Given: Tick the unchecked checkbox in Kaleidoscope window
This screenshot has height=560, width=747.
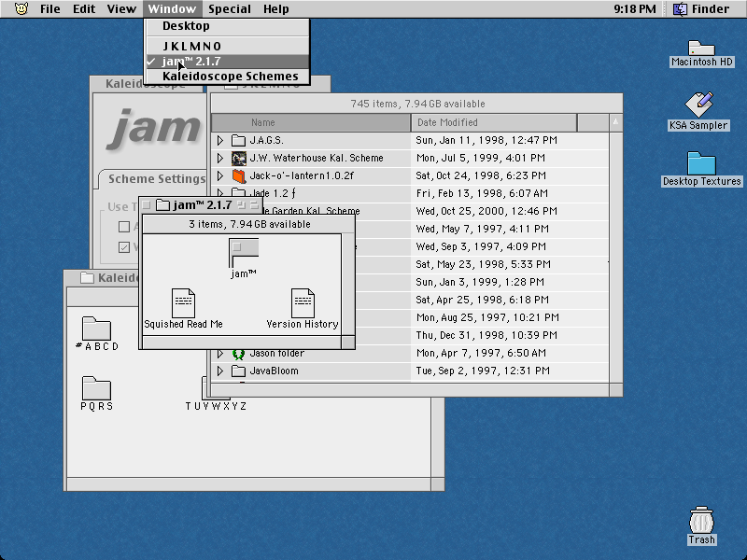Looking at the screenshot, I should point(124,227).
